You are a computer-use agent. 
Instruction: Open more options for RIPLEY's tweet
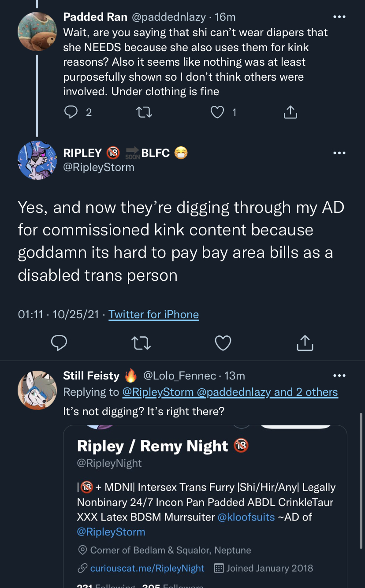point(339,153)
